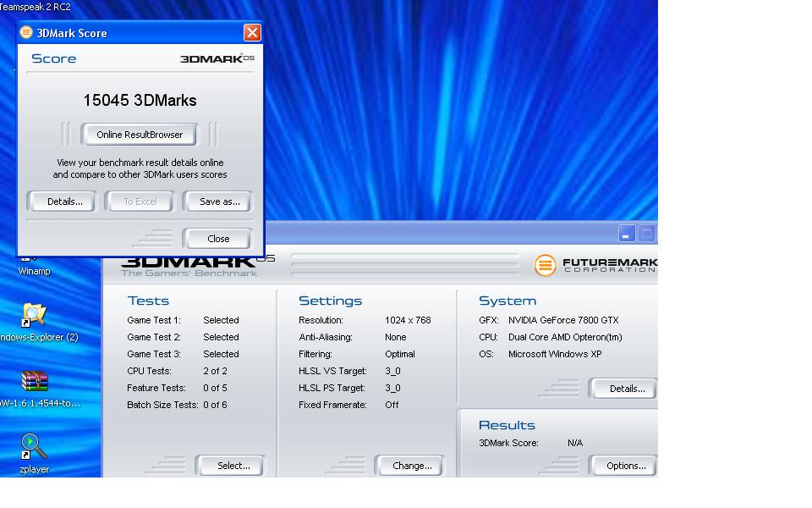
Task: Click the Feature Tests value 0 of 5
Action: pos(215,388)
